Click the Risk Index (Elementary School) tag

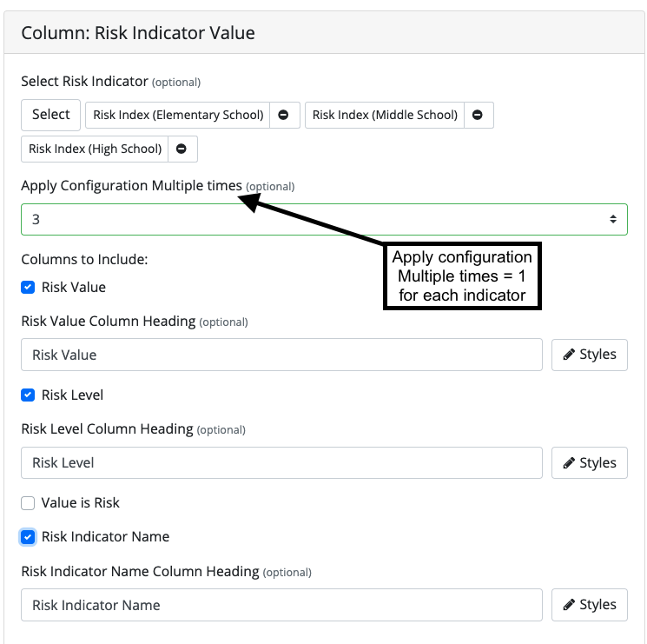(178, 115)
